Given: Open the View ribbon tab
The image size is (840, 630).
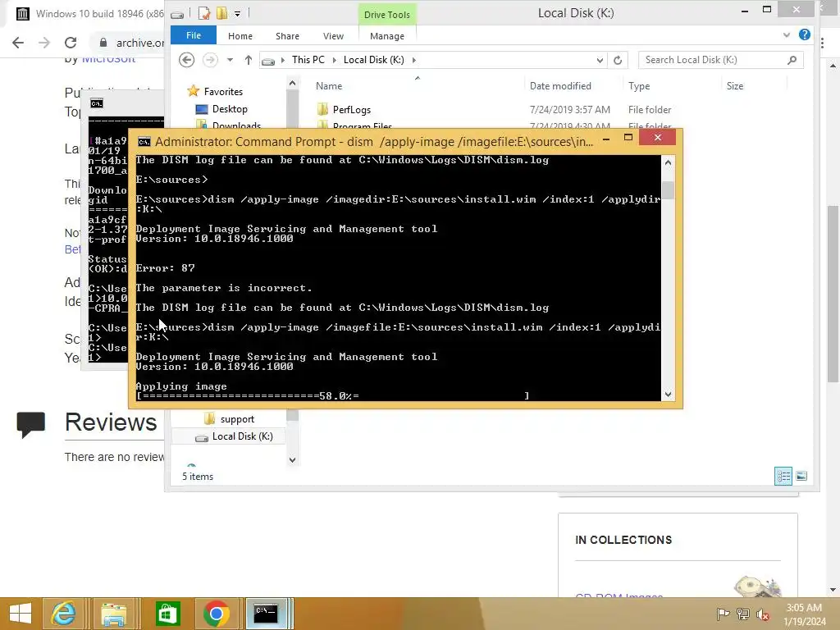Looking at the screenshot, I should point(333,36).
